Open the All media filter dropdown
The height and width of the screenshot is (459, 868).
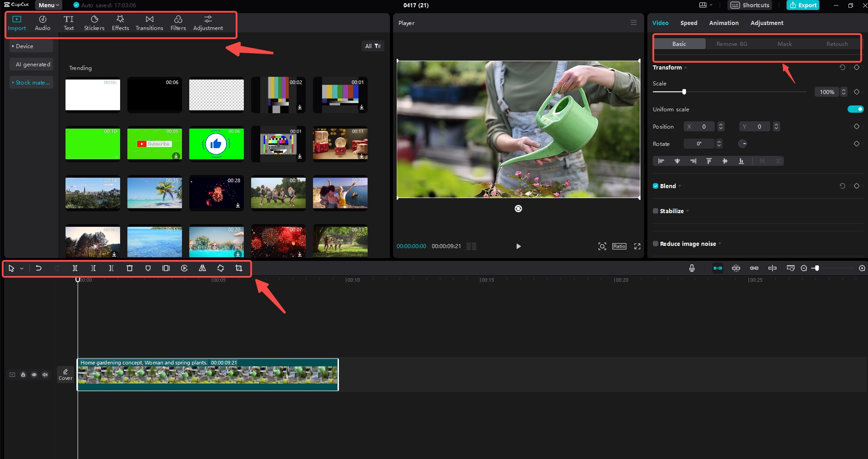(x=372, y=46)
